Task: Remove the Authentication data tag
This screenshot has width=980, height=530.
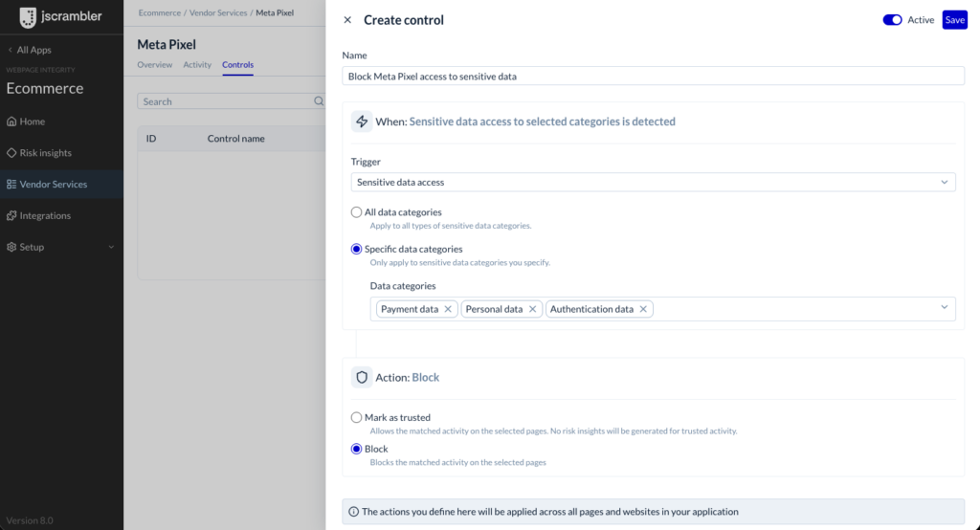Action: (643, 309)
